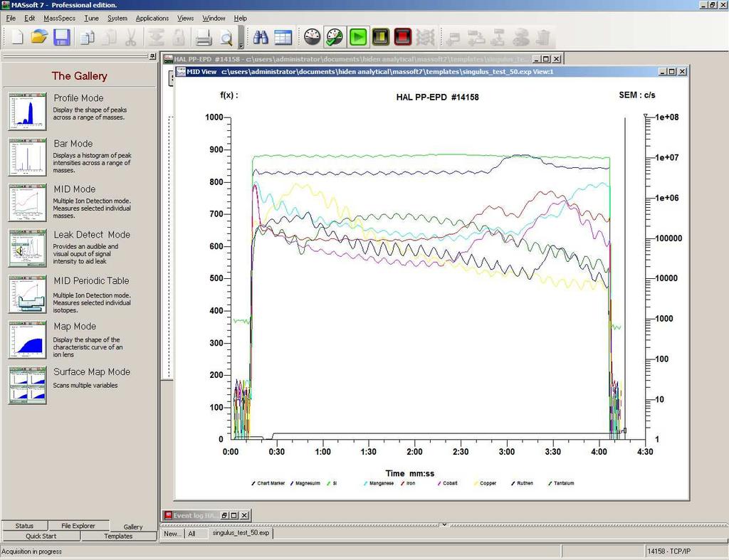Click the binoculars find icon

point(261,37)
